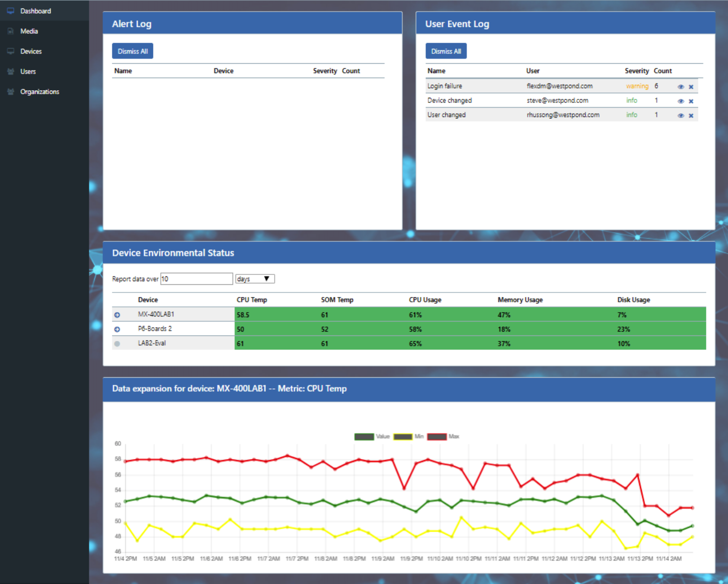
Task: View Device changed event via eye icon
Action: tap(681, 101)
